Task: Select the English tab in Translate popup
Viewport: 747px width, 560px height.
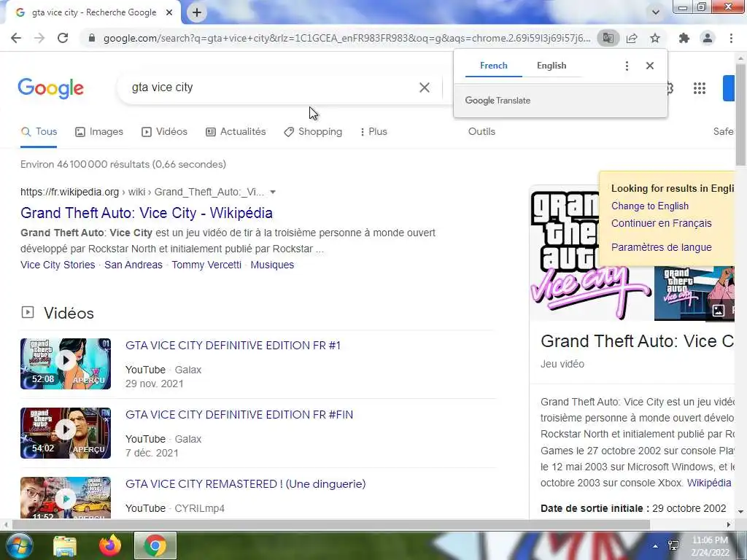Action: (x=551, y=66)
